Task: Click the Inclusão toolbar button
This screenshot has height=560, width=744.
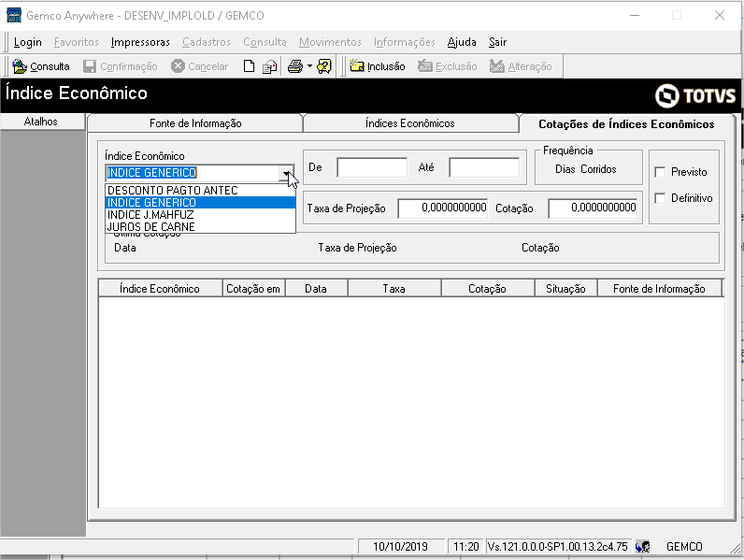Action: 378,66
